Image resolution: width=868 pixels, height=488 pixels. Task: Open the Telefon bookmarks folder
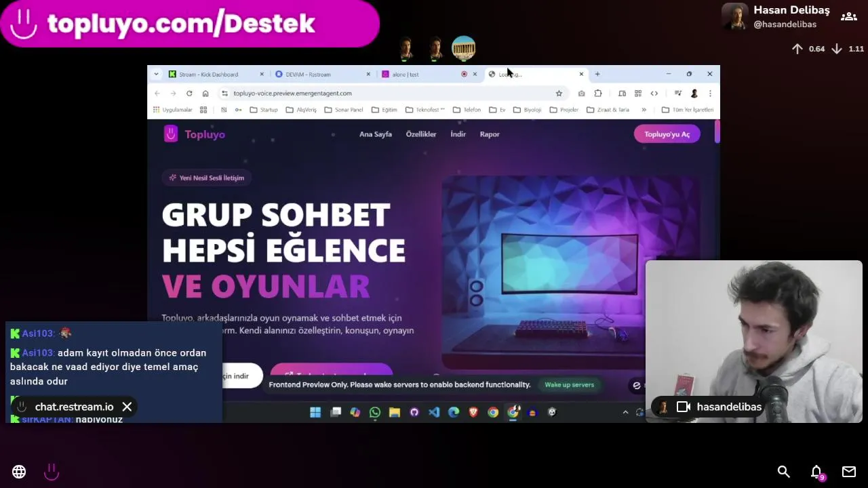pyautogui.click(x=467, y=110)
